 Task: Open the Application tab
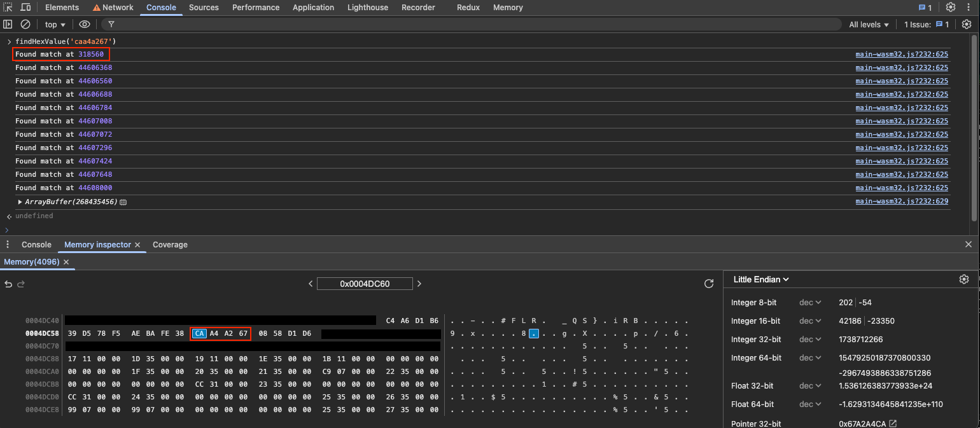pyautogui.click(x=313, y=8)
